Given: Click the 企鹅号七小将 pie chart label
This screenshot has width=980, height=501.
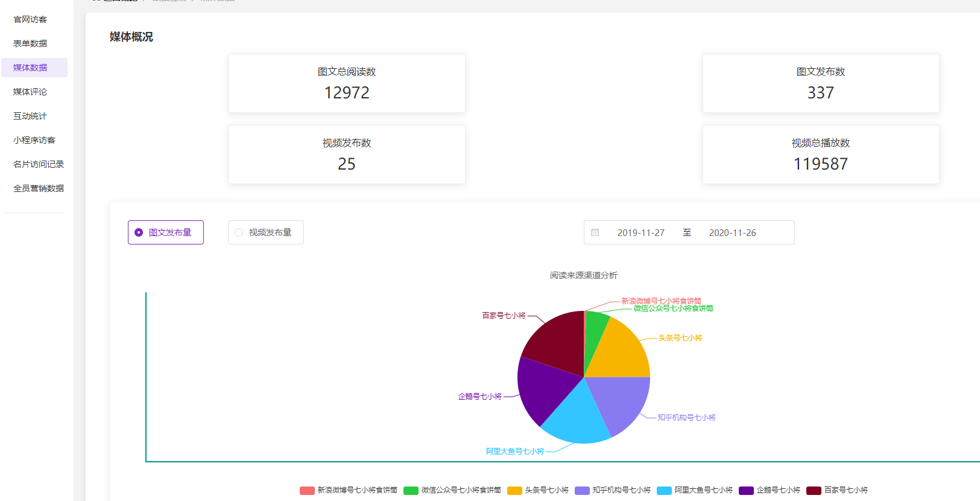Looking at the screenshot, I should tap(479, 397).
